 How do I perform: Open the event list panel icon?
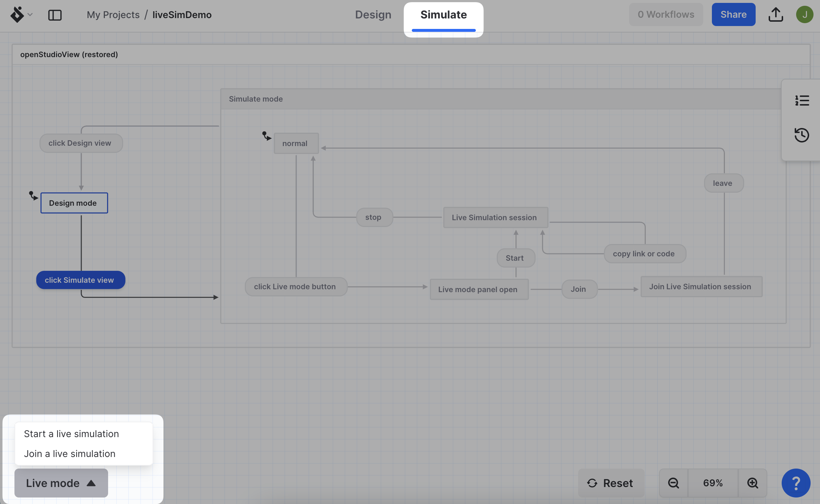coord(802,101)
